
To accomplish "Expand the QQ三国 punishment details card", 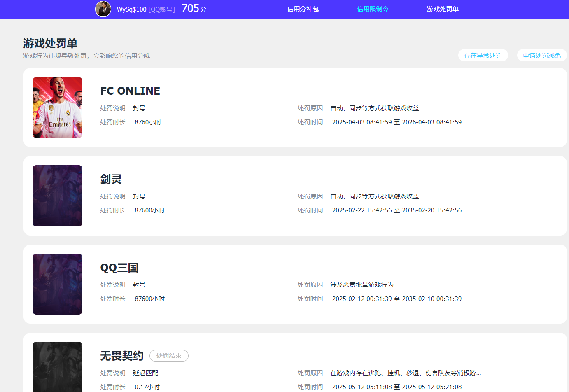I will tap(295, 284).
